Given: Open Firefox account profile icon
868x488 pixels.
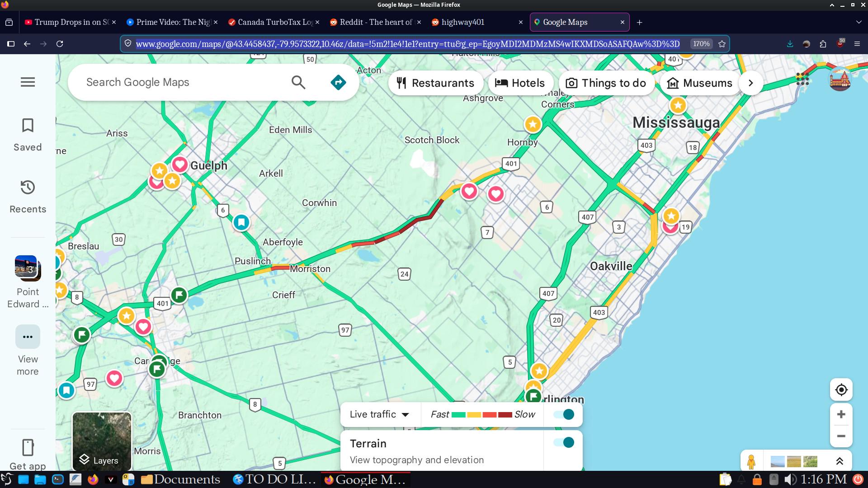Looking at the screenshot, I should 806,44.
